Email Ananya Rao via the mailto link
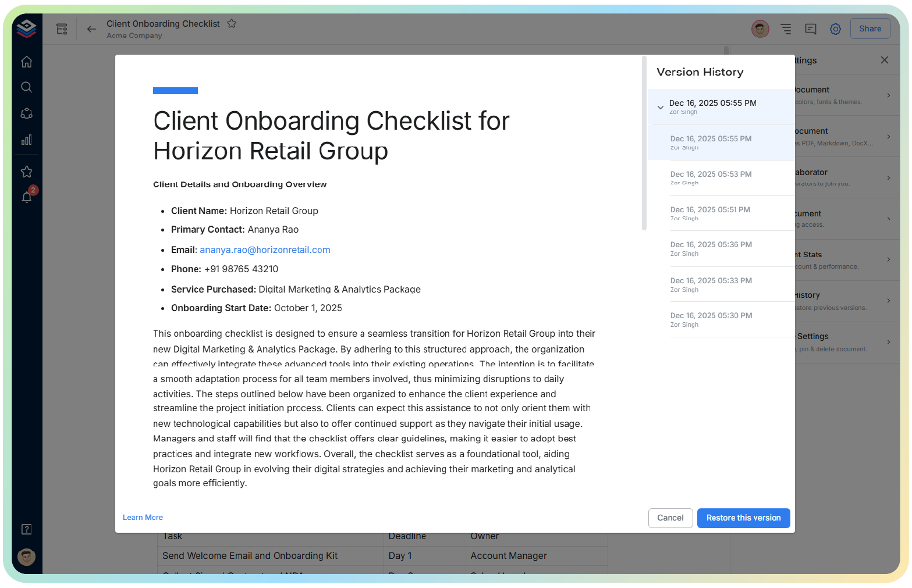This screenshot has height=588, width=912. click(265, 250)
